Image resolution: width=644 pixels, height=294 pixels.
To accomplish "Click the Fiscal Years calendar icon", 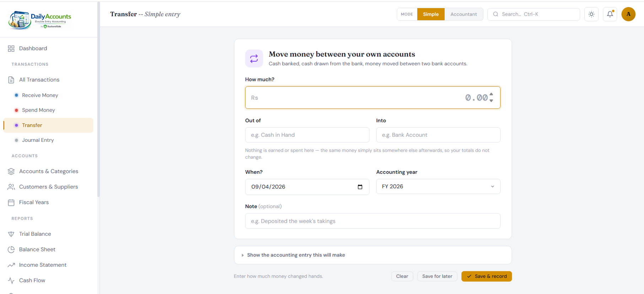I will (11, 202).
